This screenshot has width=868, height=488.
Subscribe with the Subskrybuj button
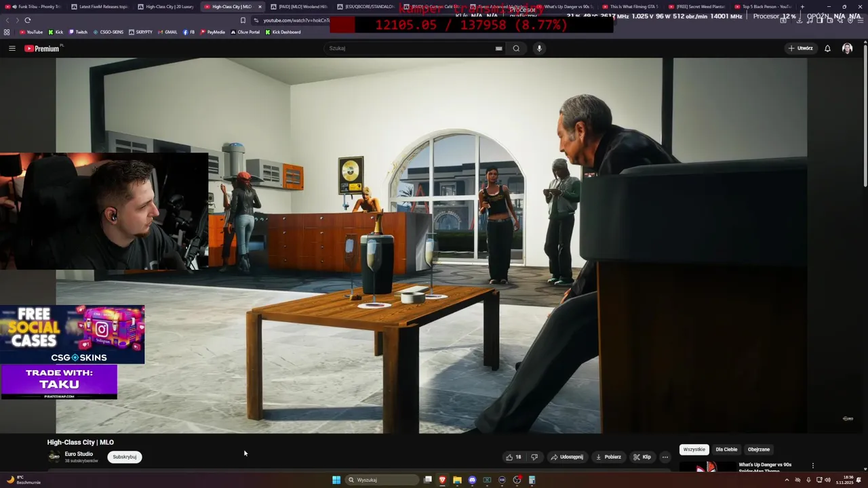[x=124, y=457]
